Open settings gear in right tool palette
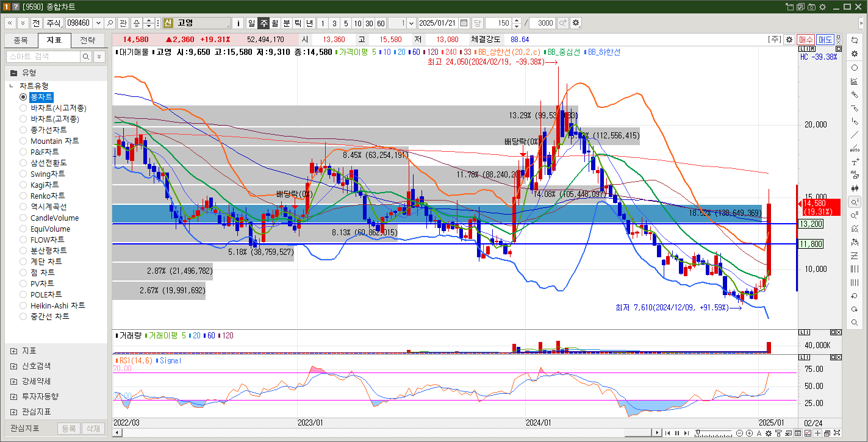The height and width of the screenshot is (442, 868). 855,54
